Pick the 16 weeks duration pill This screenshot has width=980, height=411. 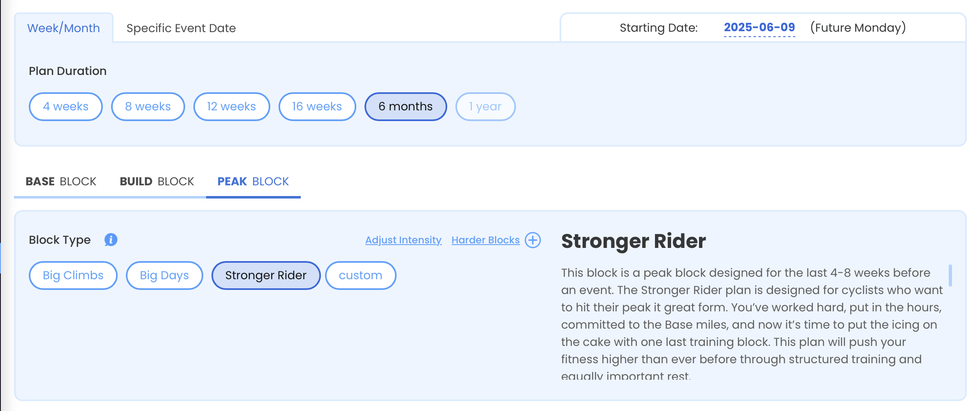317,107
